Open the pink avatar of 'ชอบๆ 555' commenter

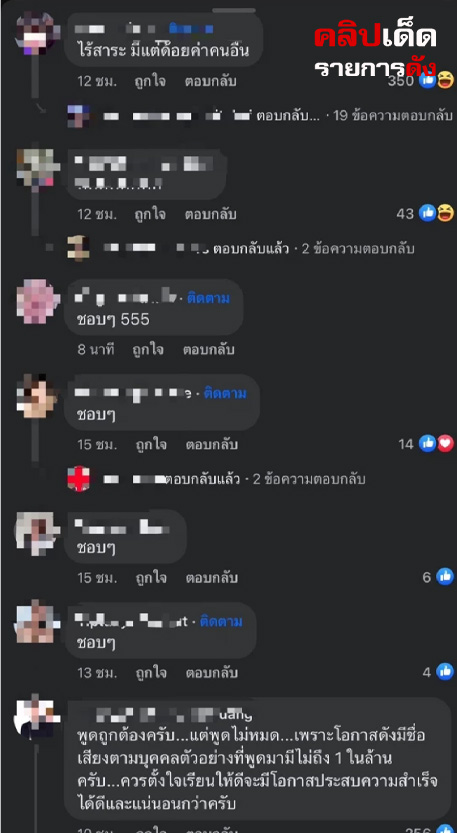click(35, 302)
